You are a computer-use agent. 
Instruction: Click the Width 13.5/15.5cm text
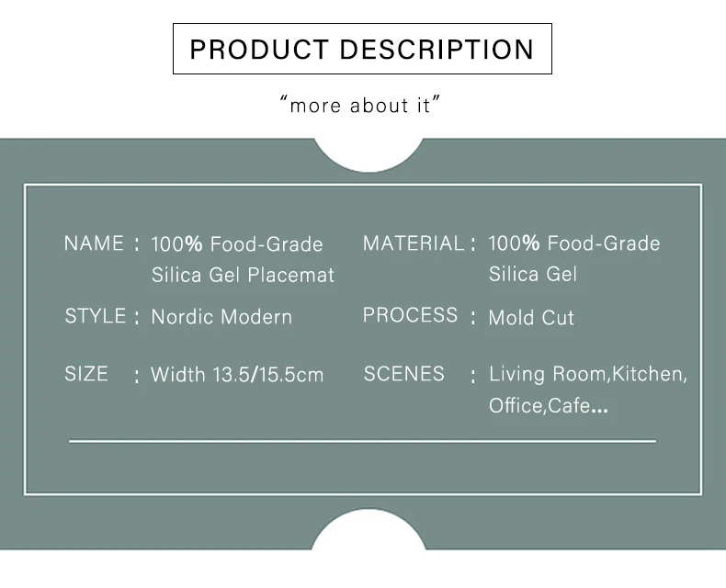tap(237, 375)
